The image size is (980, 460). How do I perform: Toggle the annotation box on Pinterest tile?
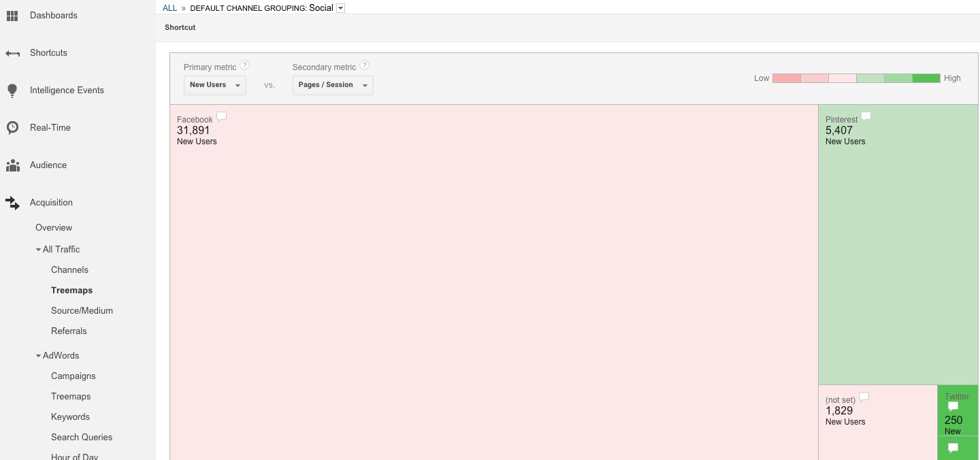(x=866, y=116)
